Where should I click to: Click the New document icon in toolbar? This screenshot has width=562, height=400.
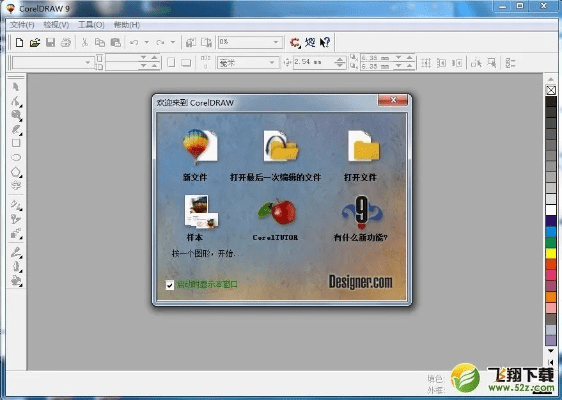20,43
